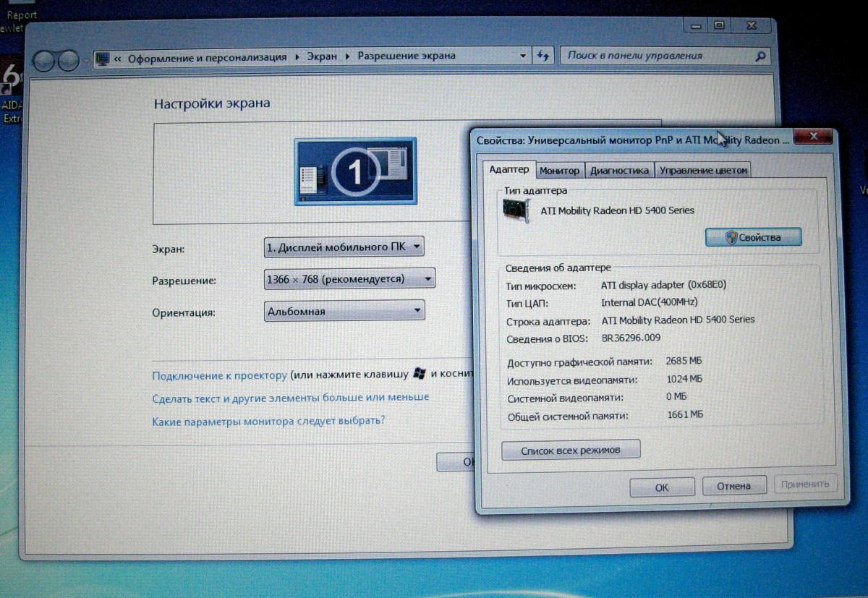Click the 'Report' desktop shortcut label
The image size is (868, 598).
click(21, 15)
